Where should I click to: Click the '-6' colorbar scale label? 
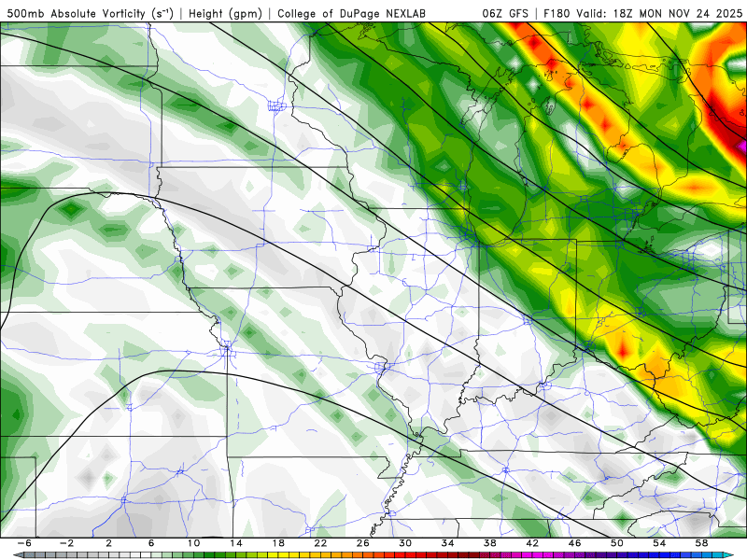click(x=24, y=543)
